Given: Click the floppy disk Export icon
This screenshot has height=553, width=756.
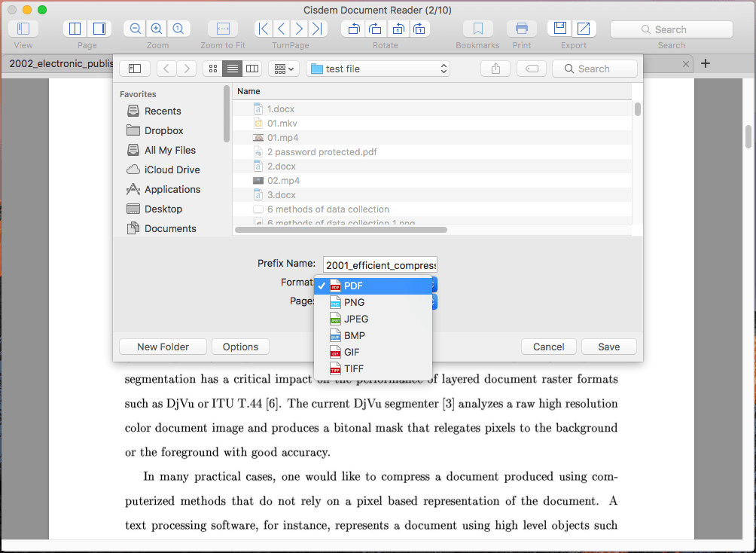Looking at the screenshot, I should click(x=559, y=29).
